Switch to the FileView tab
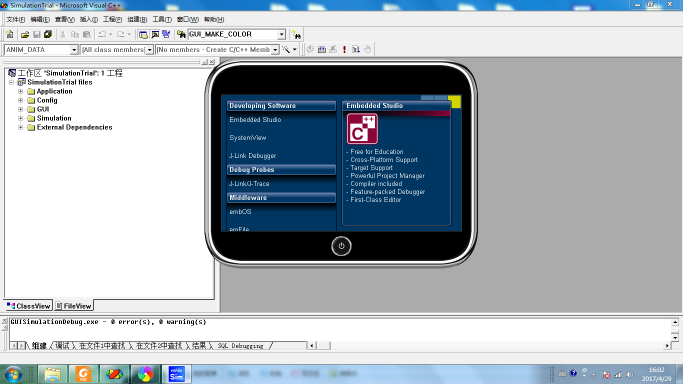Screen dimensions: 683x384 [74, 306]
